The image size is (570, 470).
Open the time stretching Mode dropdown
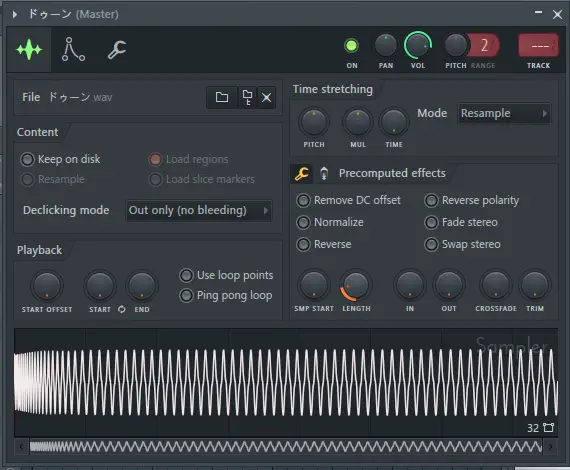pos(503,113)
